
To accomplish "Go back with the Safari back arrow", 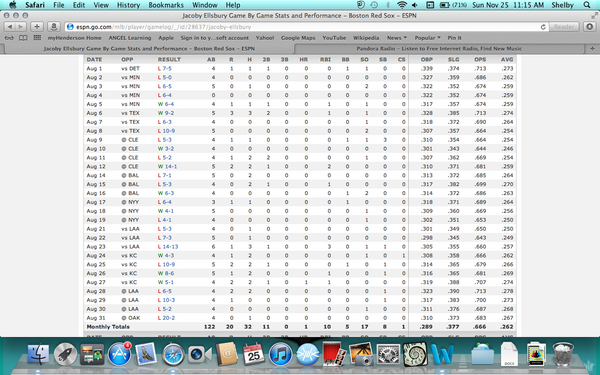I will pos(10,27).
